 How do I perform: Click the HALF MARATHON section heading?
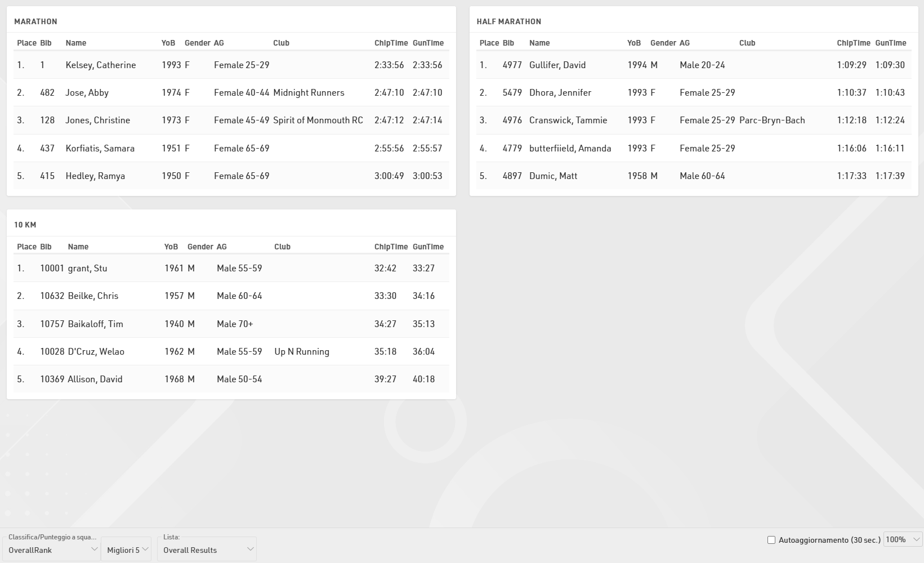tap(508, 21)
